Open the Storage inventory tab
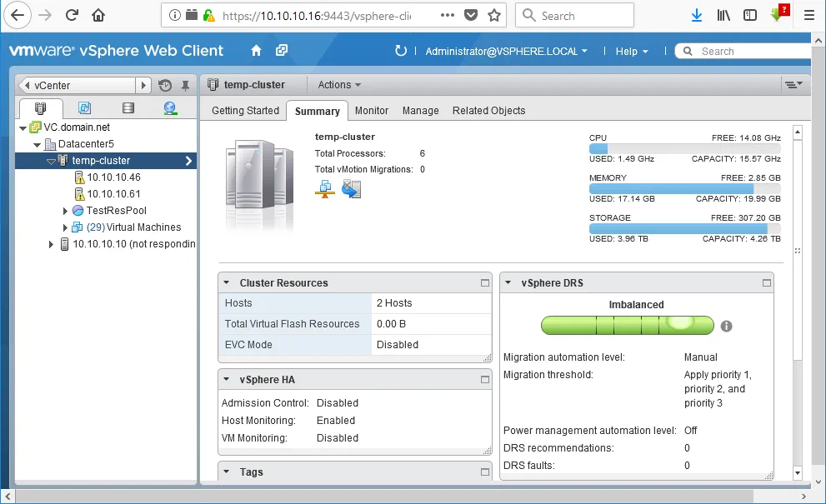Image resolution: width=826 pixels, height=504 pixels. (x=128, y=108)
